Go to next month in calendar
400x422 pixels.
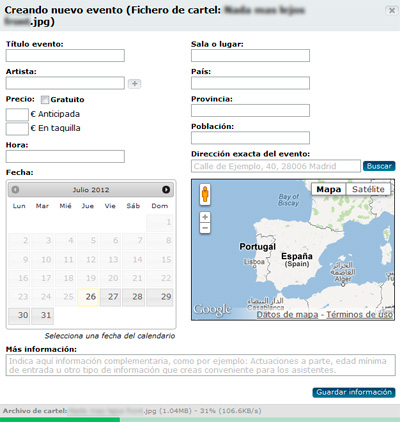pyautogui.click(x=166, y=190)
